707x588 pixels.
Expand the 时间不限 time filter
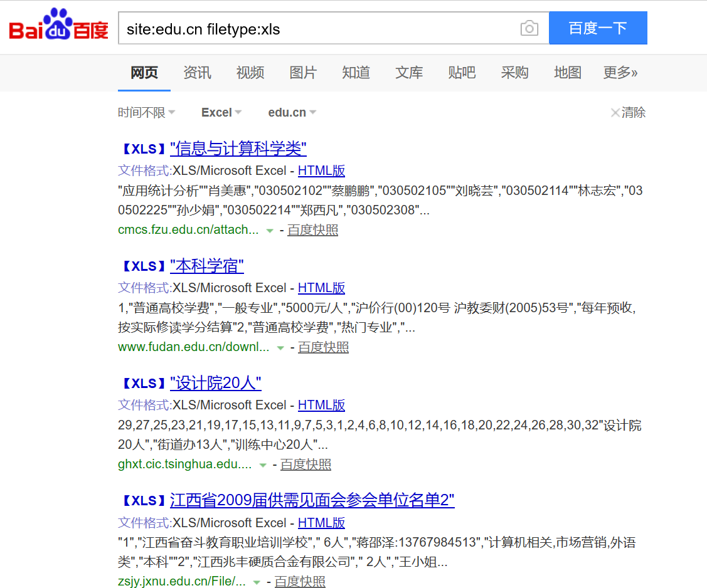point(146,113)
